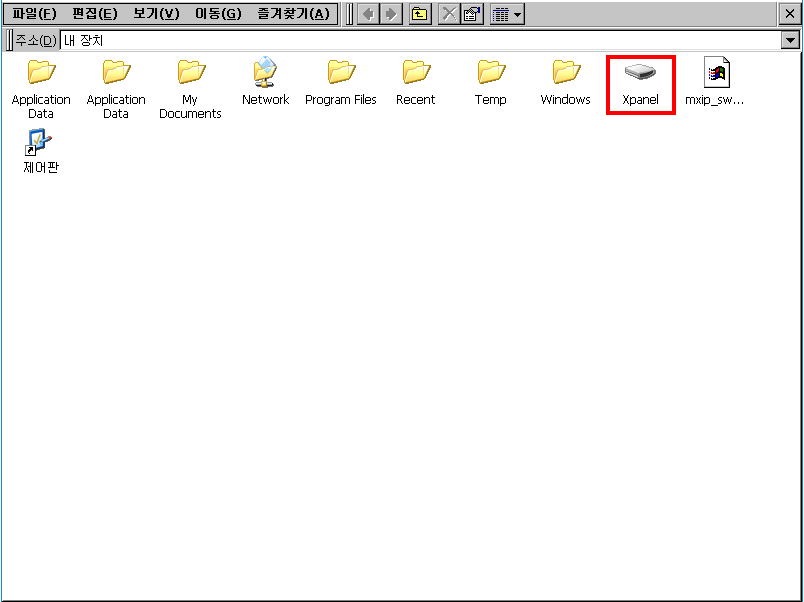Click the Back arrow toolbar button
The width and height of the screenshot is (804, 602).
(368, 14)
